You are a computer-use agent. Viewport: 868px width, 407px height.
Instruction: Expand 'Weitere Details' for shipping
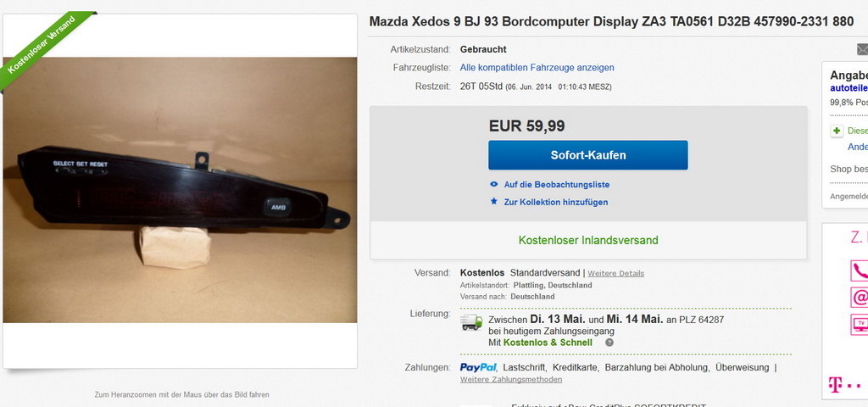point(615,274)
